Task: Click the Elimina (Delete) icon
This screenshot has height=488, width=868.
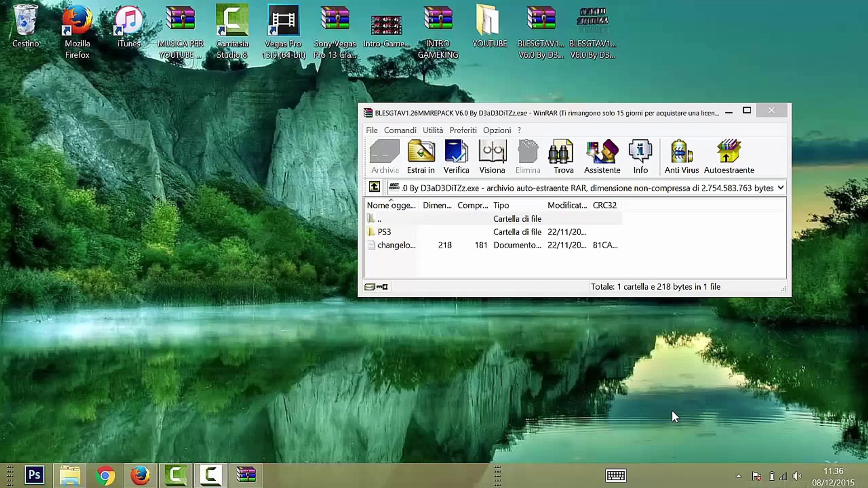Action: (x=528, y=155)
